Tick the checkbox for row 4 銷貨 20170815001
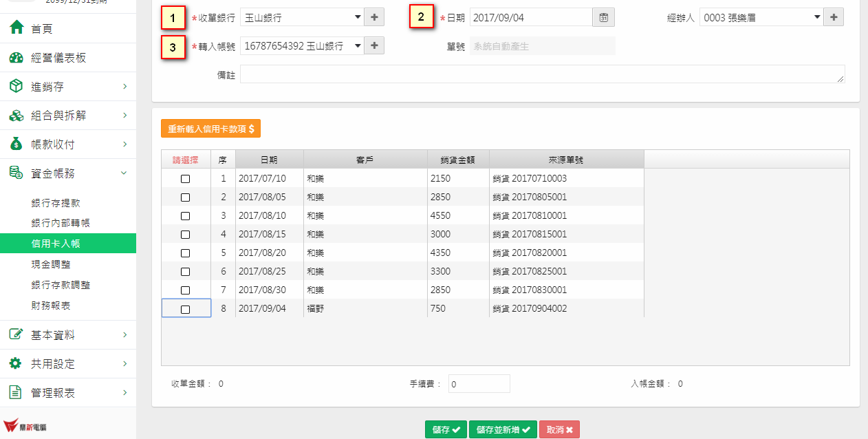Screen dimensions: 868x439 coord(185,235)
